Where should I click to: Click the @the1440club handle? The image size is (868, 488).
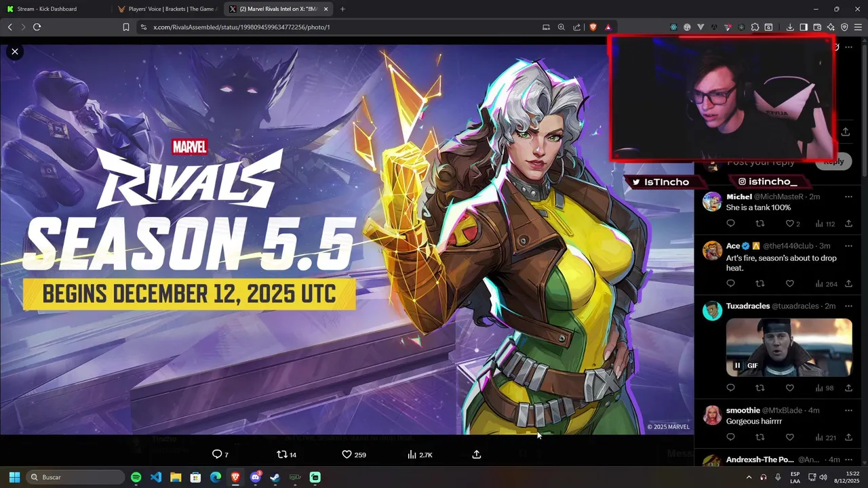788,246
